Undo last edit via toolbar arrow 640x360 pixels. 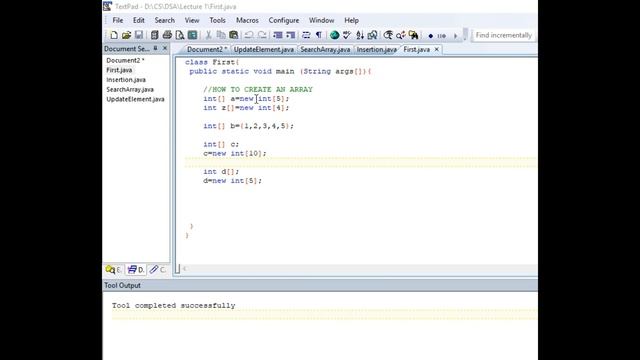pyautogui.click(x=249, y=35)
